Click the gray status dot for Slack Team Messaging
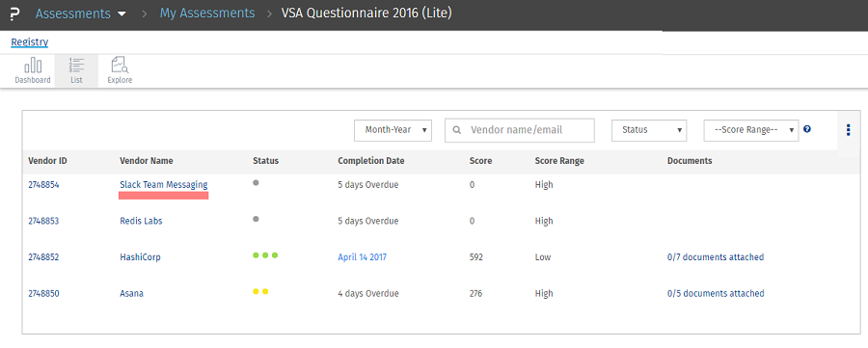Image resolution: width=868 pixels, height=348 pixels. (256, 182)
